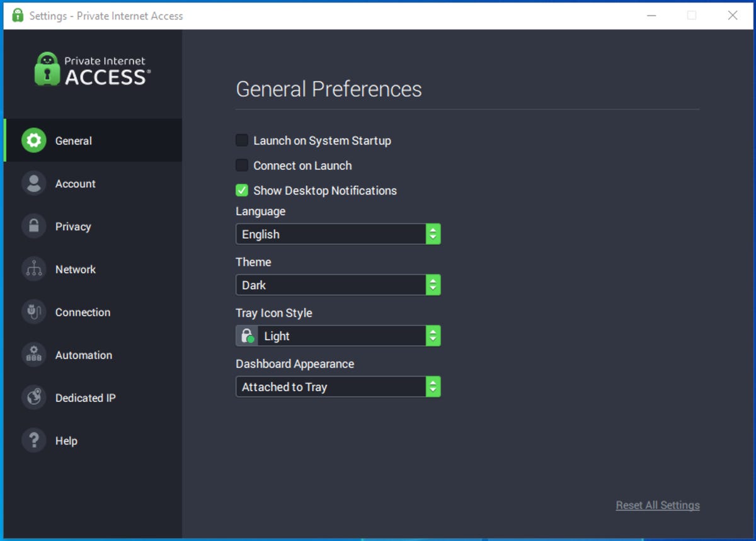Click the PIA lock icon in title bar
Screen dimensions: 756x541
pyautogui.click(x=18, y=16)
